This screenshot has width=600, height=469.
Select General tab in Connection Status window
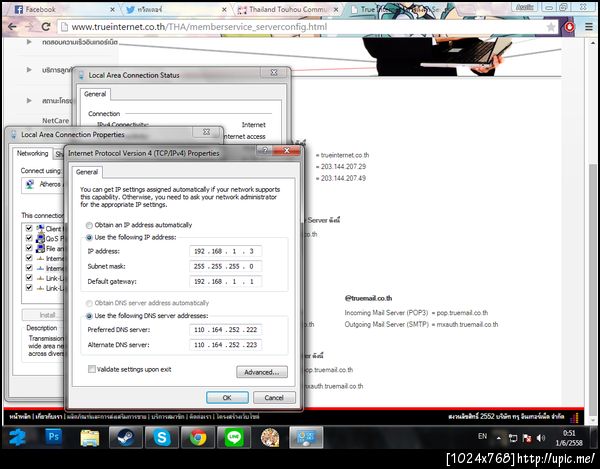point(95,94)
